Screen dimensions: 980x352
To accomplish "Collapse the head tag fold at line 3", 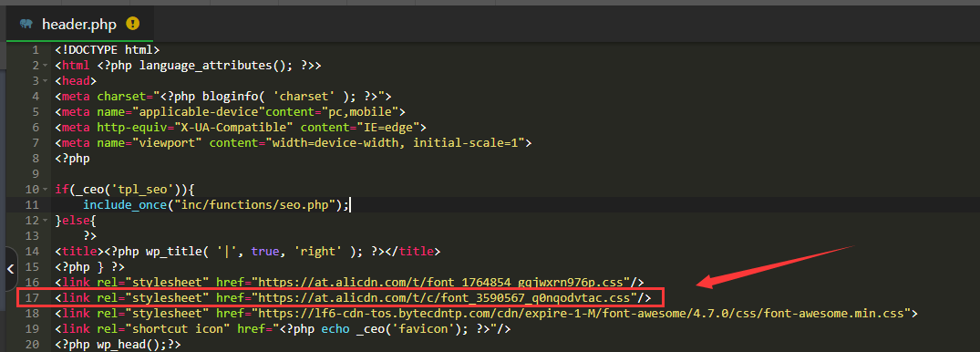I will click(x=45, y=81).
